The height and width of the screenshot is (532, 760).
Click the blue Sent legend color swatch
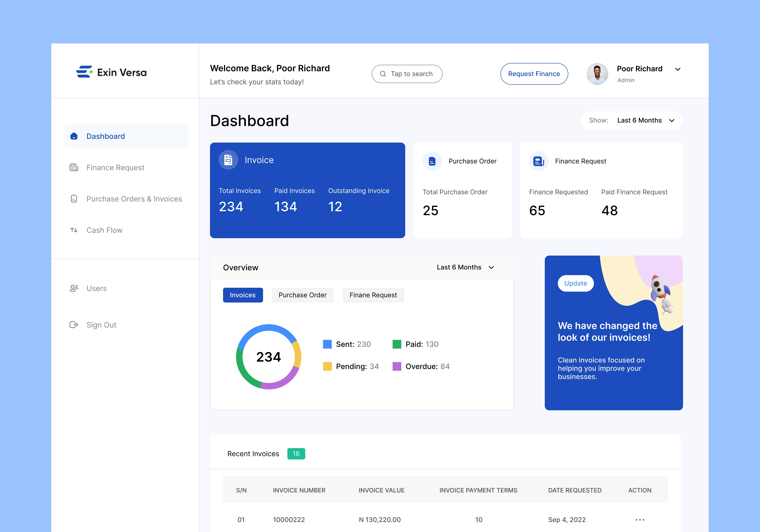coord(327,344)
